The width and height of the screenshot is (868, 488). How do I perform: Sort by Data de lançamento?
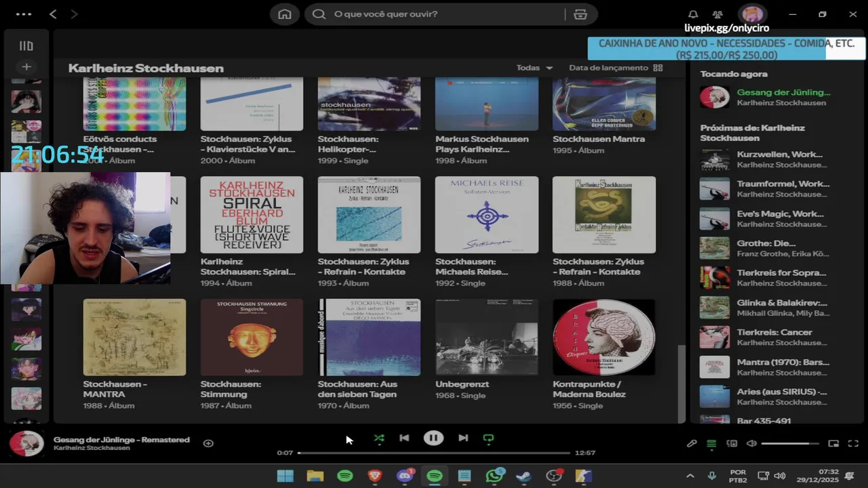(x=608, y=68)
